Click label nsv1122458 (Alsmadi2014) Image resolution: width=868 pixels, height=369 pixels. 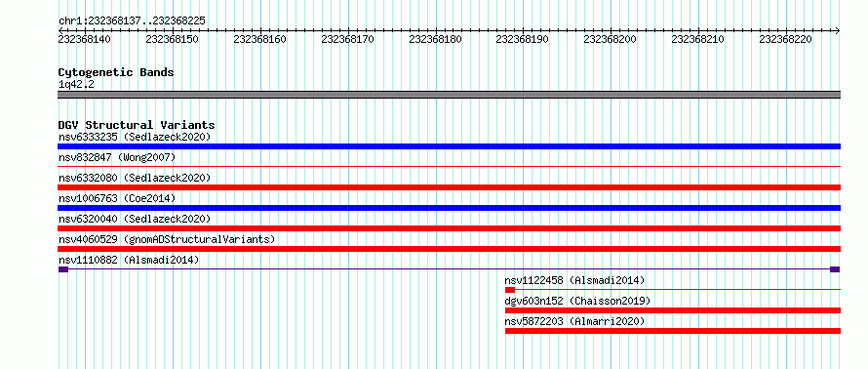(x=574, y=280)
